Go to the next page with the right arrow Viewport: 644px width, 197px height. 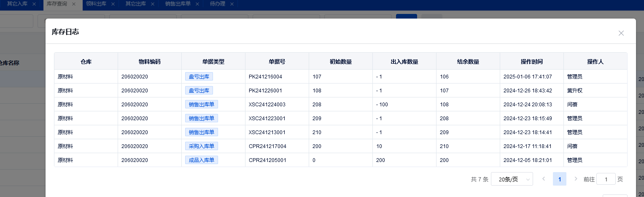576,179
